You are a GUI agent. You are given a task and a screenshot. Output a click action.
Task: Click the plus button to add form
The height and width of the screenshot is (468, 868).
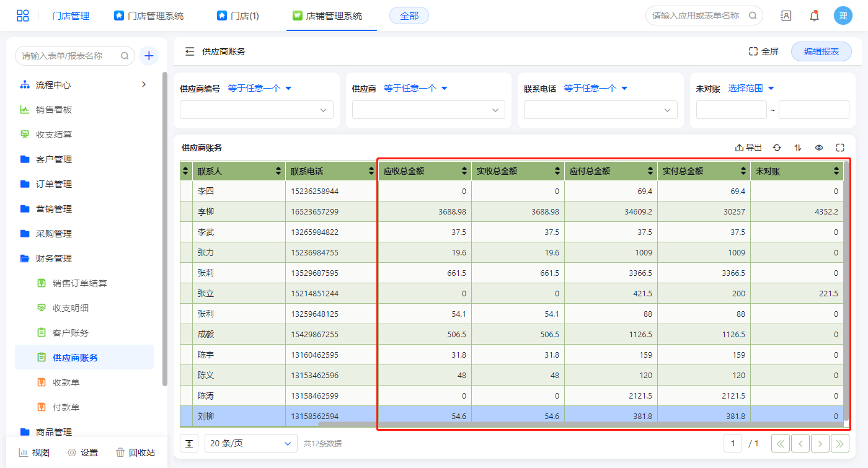point(149,56)
